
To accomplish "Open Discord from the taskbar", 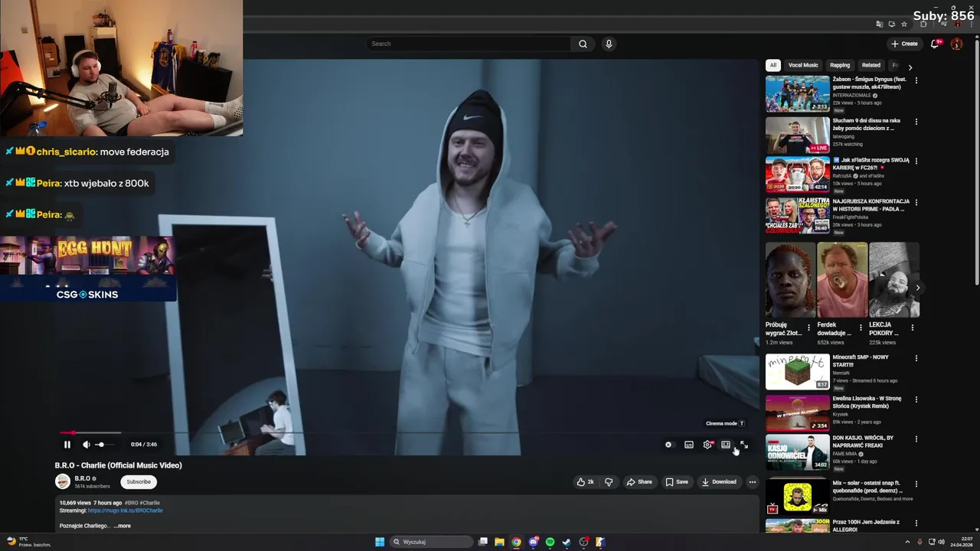I will click(533, 542).
